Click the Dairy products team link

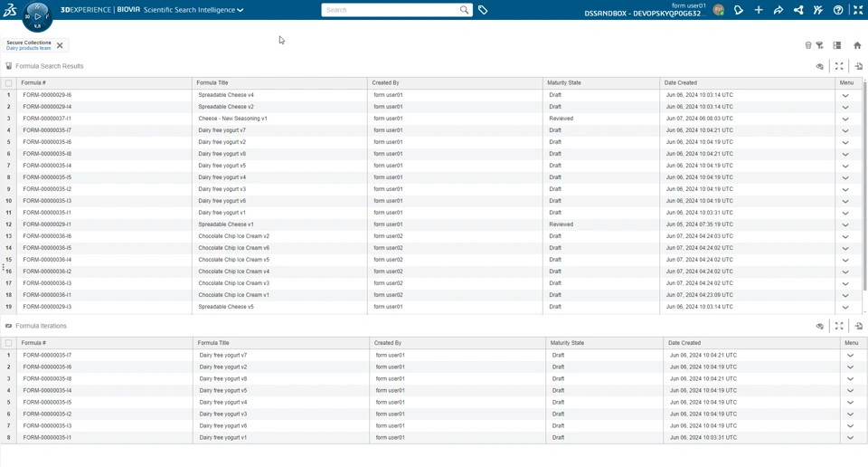point(28,48)
